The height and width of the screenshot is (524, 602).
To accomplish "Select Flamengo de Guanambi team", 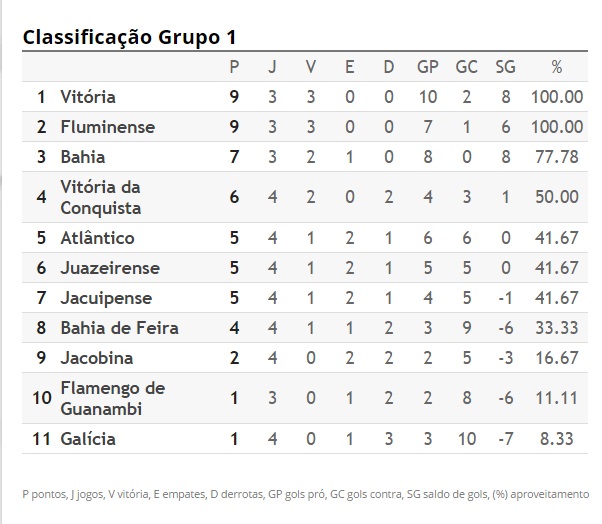I will click(x=112, y=397).
